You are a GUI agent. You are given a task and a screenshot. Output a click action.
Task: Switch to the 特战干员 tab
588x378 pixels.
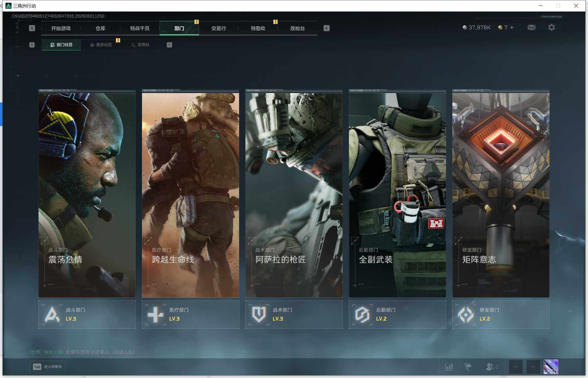coord(140,28)
